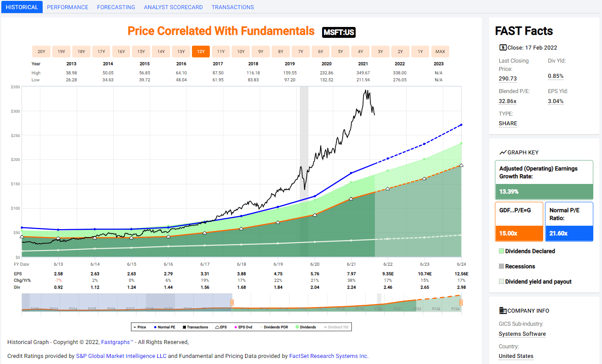This screenshot has height=364, width=602.
Task: Open the FactSet Research Systems link
Action: (x=328, y=356)
